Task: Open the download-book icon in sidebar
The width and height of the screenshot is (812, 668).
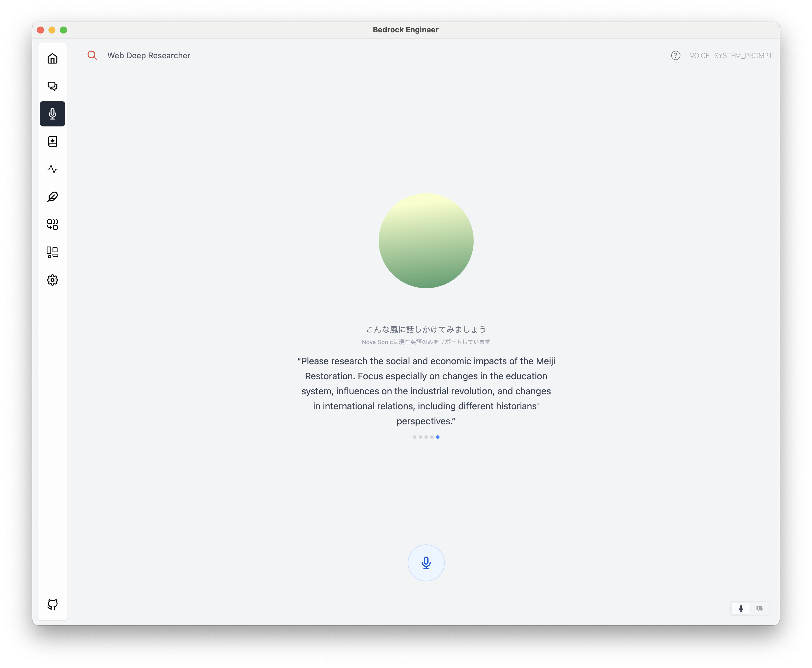Action: (x=52, y=142)
